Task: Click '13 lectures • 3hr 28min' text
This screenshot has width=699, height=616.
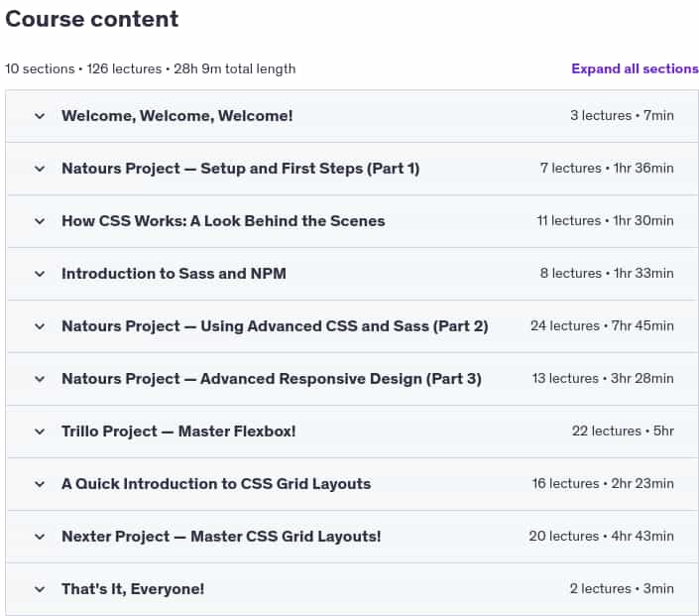Action: (603, 378)
